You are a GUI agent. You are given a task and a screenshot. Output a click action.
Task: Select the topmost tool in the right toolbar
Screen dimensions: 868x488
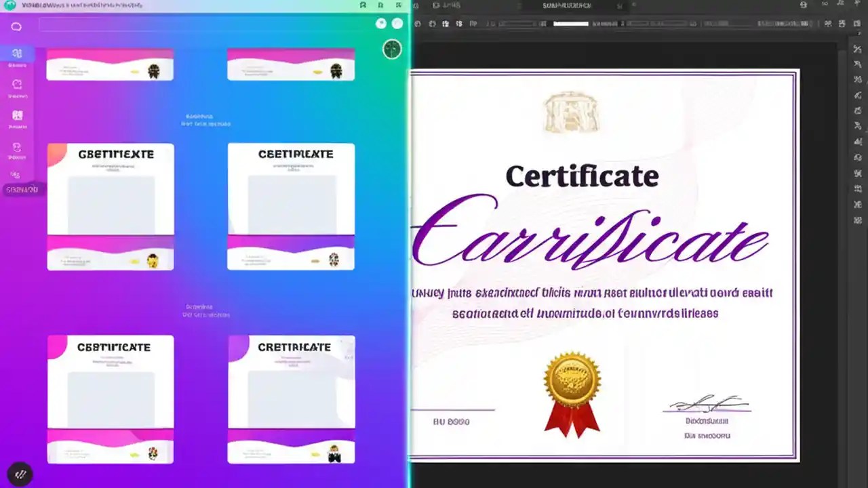pos(859,49)
